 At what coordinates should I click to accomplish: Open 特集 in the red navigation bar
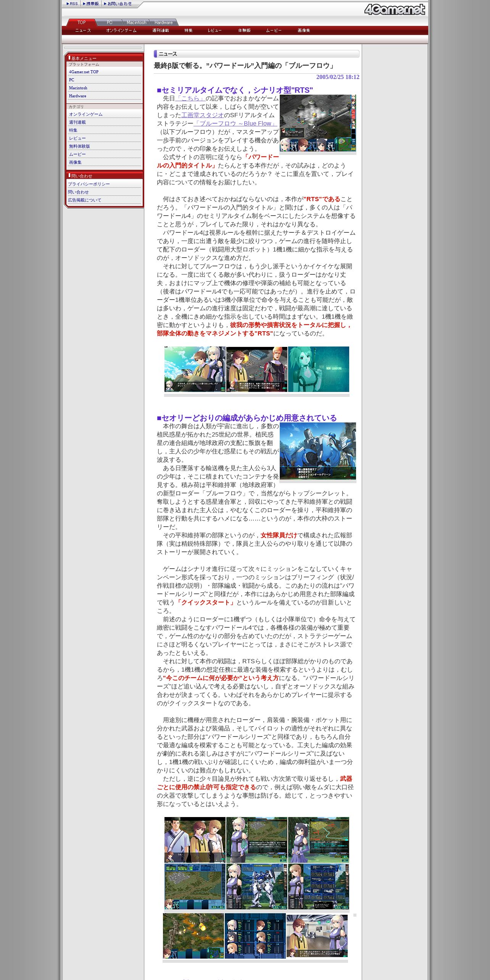pyautogui.click(x=189, y=31)
